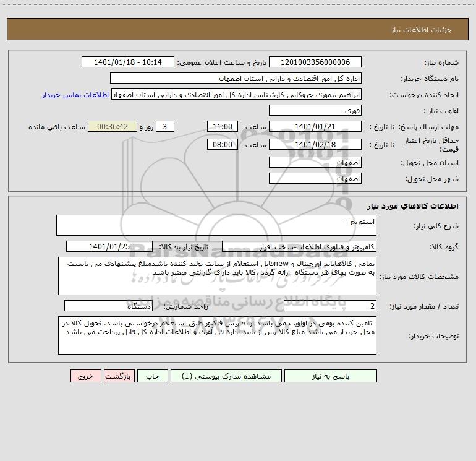Click the goods group field کامپیوتر و فناوری

tap(299, 246)
